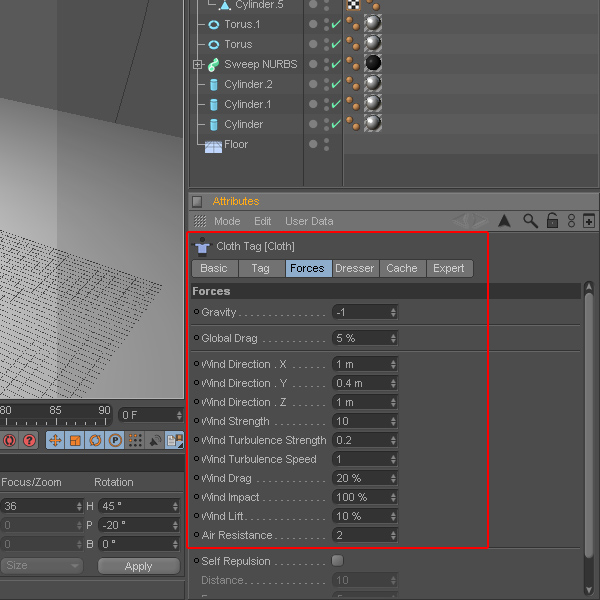Click the Wind Direction . Y value field

(x=364, y=383)
